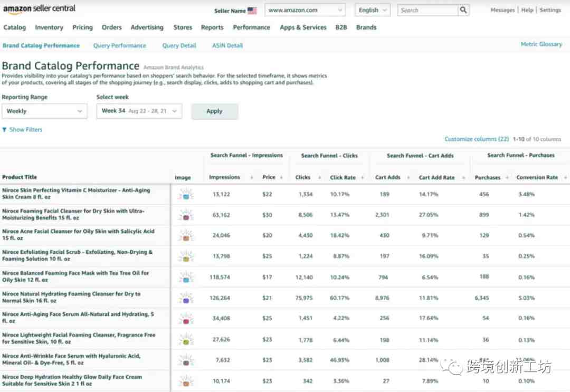Click Niroce Natural Hydrating Foaming Cleanser title
Viewport: 570px width, 392px height.
pos(71,297)
